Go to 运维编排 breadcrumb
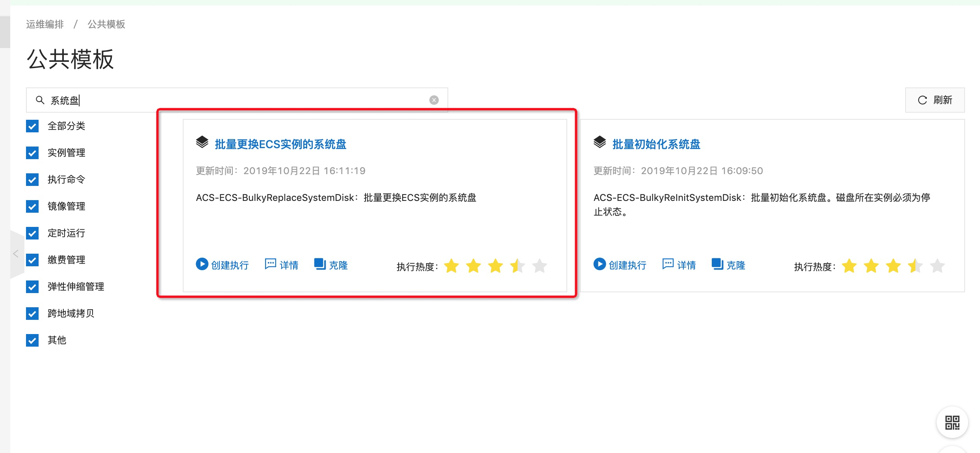Viewport: 980px width, 453px height. (45, 24)
